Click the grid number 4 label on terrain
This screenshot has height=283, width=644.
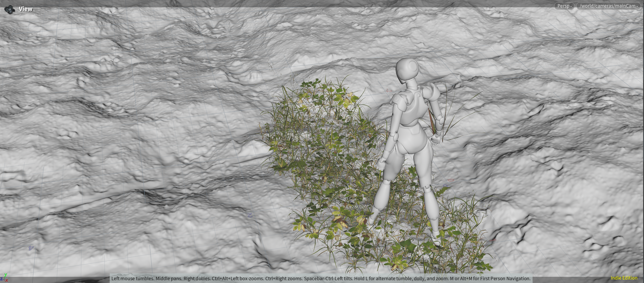(x=31, y=248)
